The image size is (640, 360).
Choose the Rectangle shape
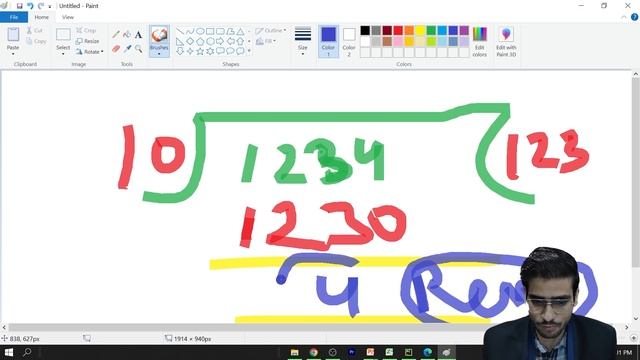210,31
